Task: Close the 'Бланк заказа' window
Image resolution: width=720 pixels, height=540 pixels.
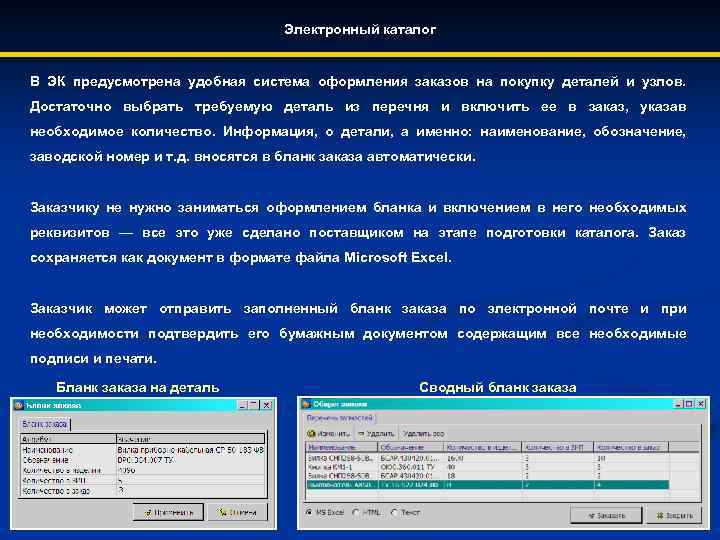Action: click(x=266, y=405)
